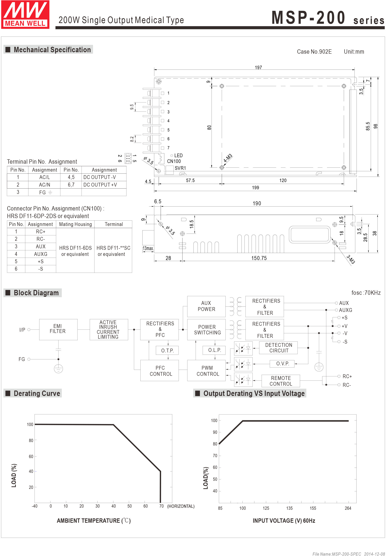Click the earth ground symbol below FG
This screenshot has height=558, width=392.
click(x=58, y=369)
